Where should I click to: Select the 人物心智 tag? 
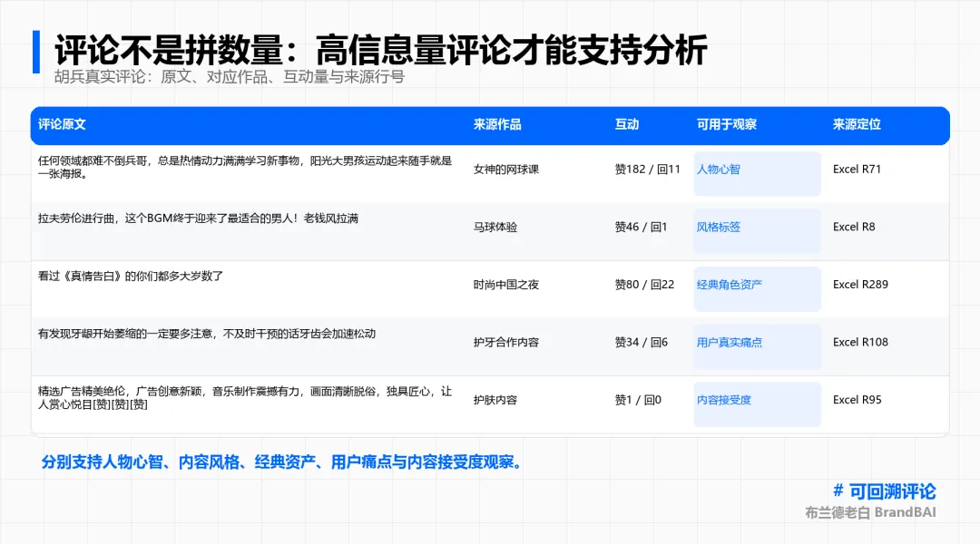click(757, 174)
